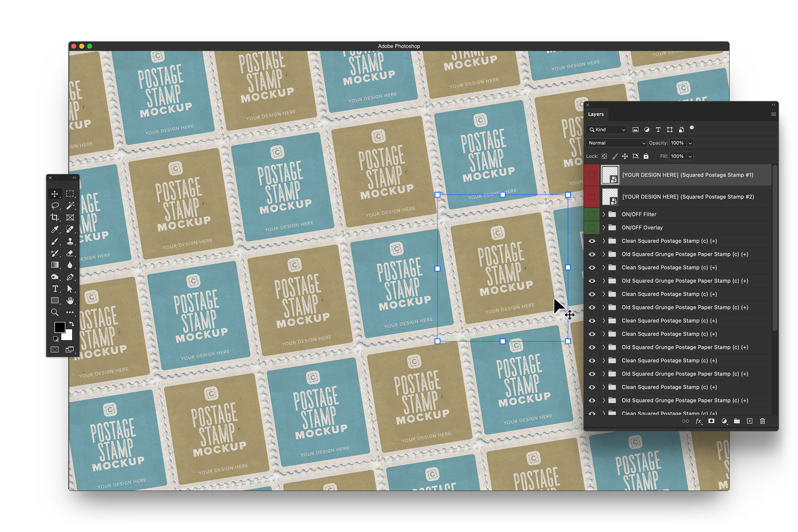The width and height of the screenshot is (798, 532).
Task: Open the Normal blend mode dropdown
Action: tap(616, 143)
